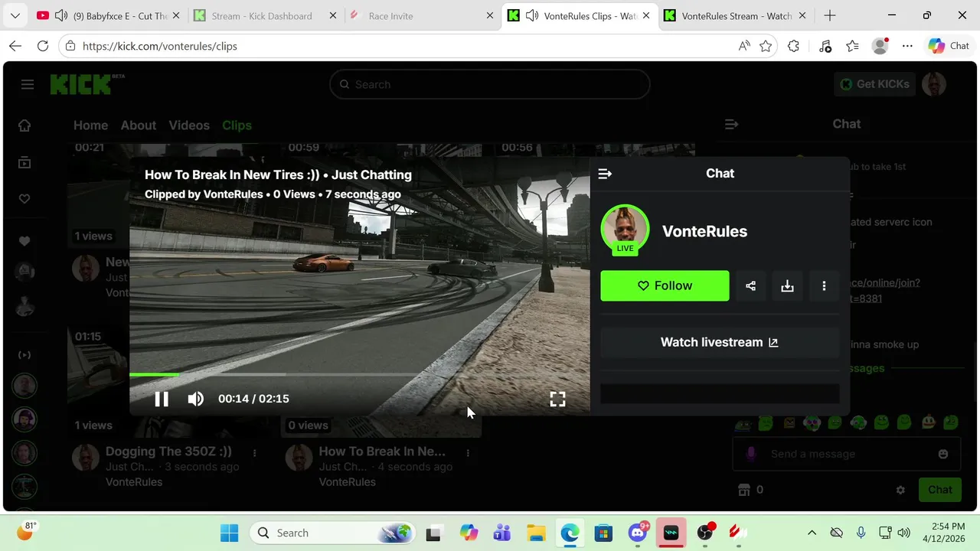
Task: Open Edge profile icon
Action: tap(880, 46)
